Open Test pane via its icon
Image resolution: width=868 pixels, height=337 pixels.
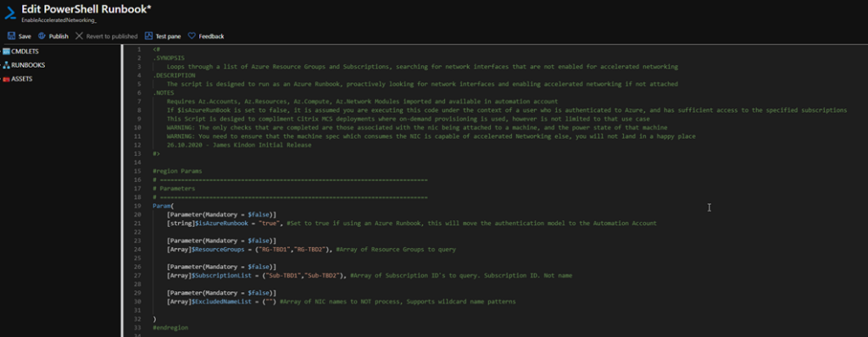pos(148,36)
